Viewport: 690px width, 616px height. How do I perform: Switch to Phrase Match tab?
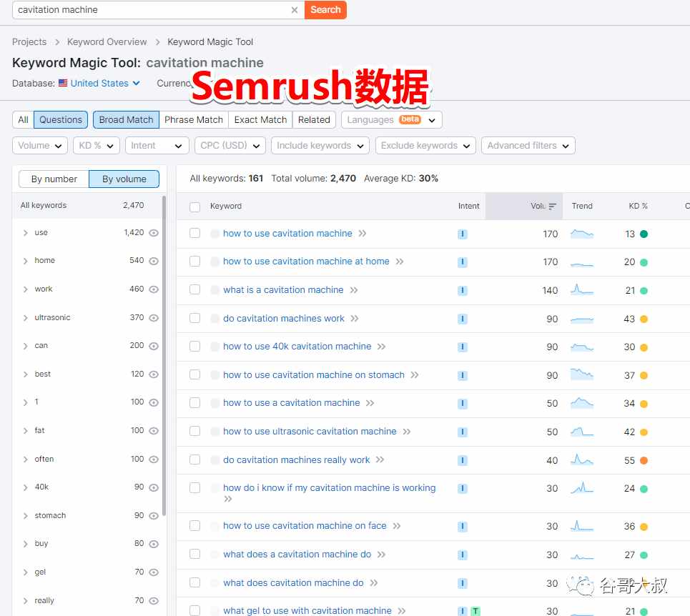coord(194,119)
